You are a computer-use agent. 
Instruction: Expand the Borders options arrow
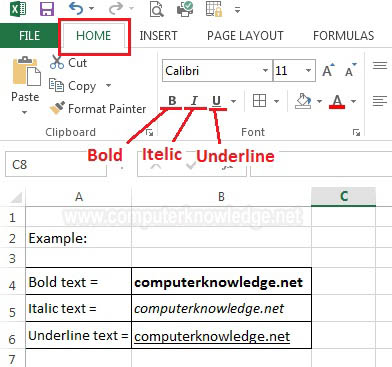276,101
